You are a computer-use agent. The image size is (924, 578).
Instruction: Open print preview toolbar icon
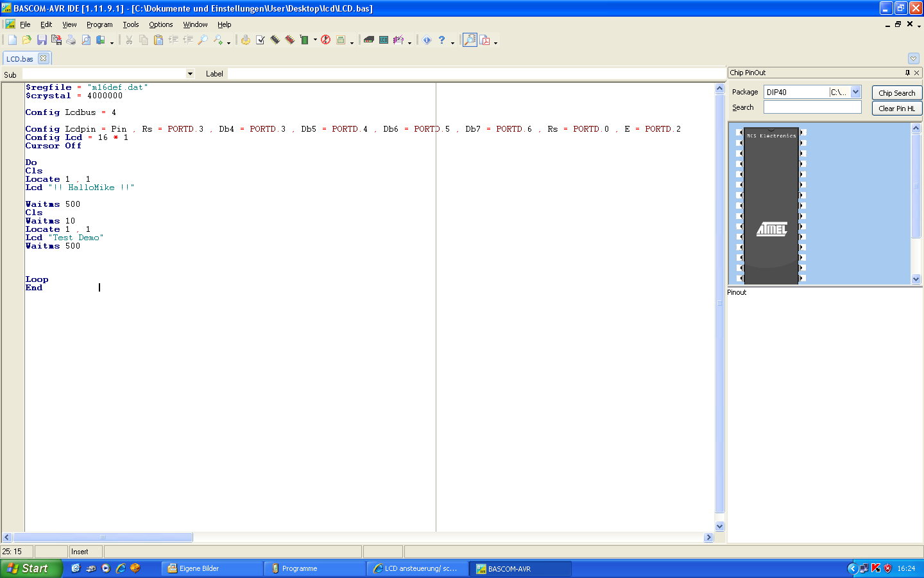pos(86,40)
